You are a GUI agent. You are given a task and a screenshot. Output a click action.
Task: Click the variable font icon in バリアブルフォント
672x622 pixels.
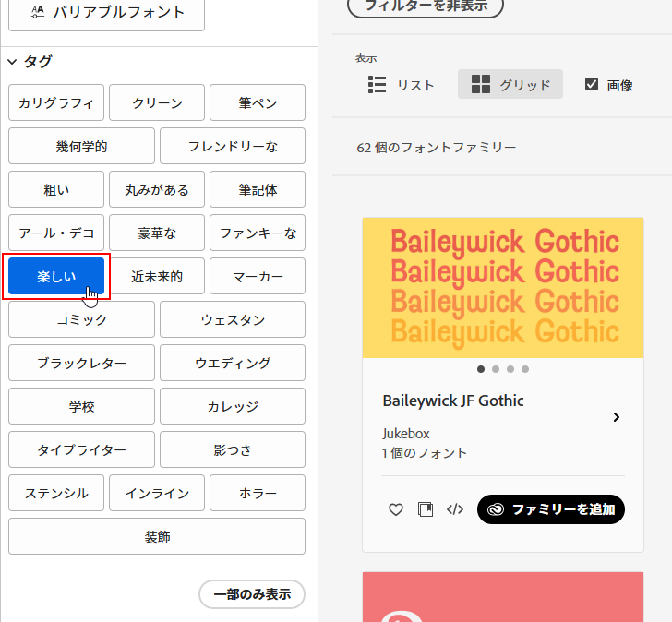38,12
